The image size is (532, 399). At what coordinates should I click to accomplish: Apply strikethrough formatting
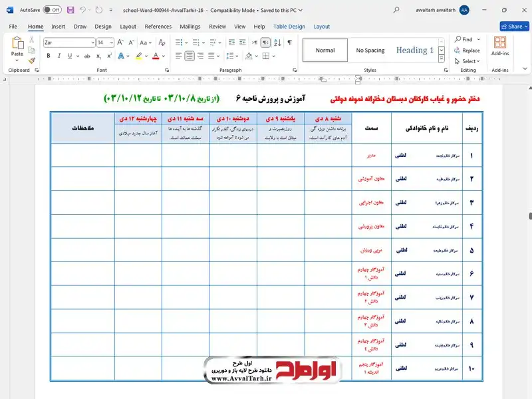point(87,56)
